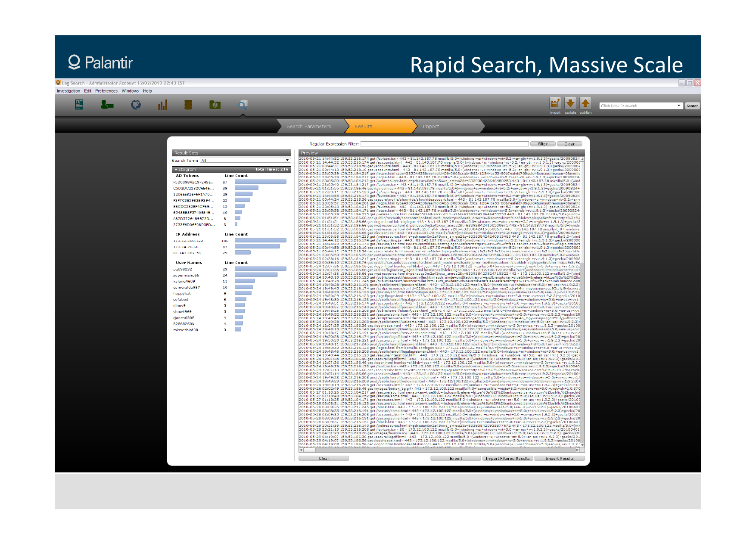
Task: Open the orange bar chart histogram icon
Action: click(162, 105)
